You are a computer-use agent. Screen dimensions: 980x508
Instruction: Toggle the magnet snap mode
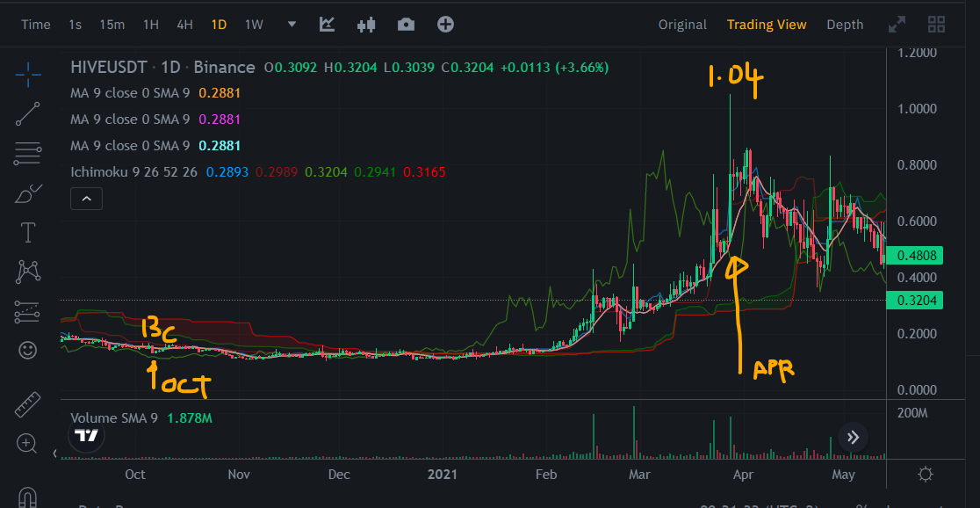tap(28, 497)
